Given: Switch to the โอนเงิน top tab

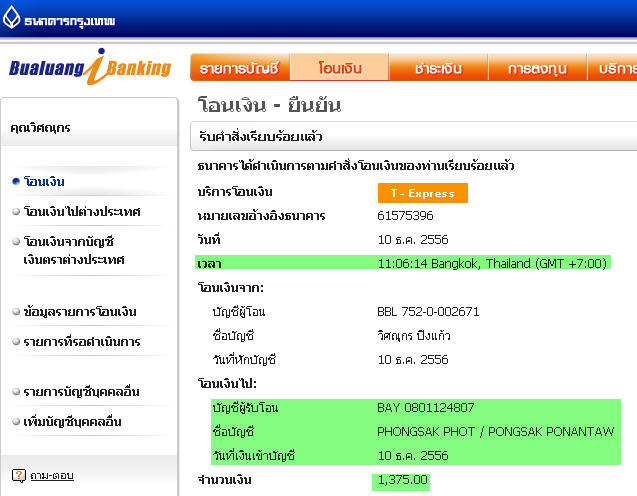Looking at the screenshot, I should (340, 67).
